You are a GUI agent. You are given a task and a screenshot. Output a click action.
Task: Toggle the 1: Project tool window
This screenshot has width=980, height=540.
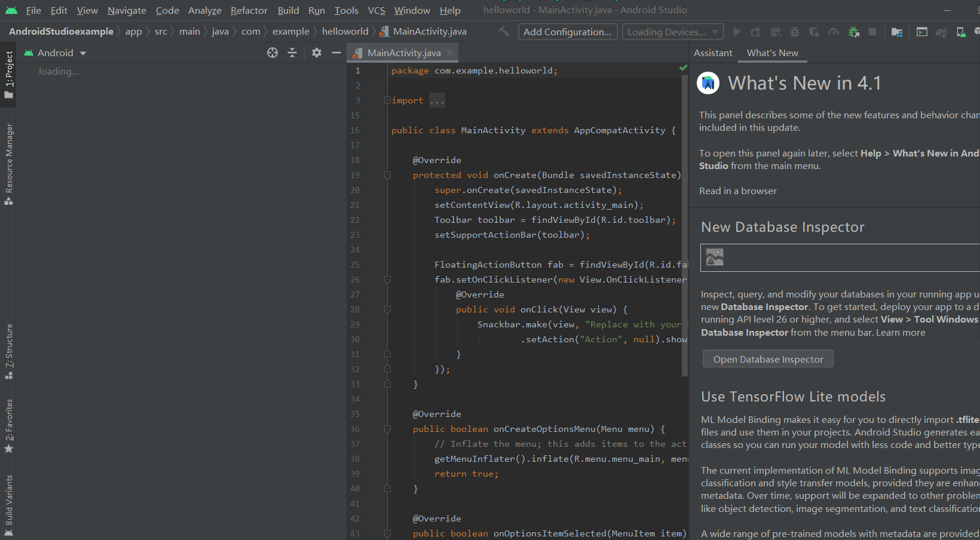pyautogui.click(x=8, y=75)
